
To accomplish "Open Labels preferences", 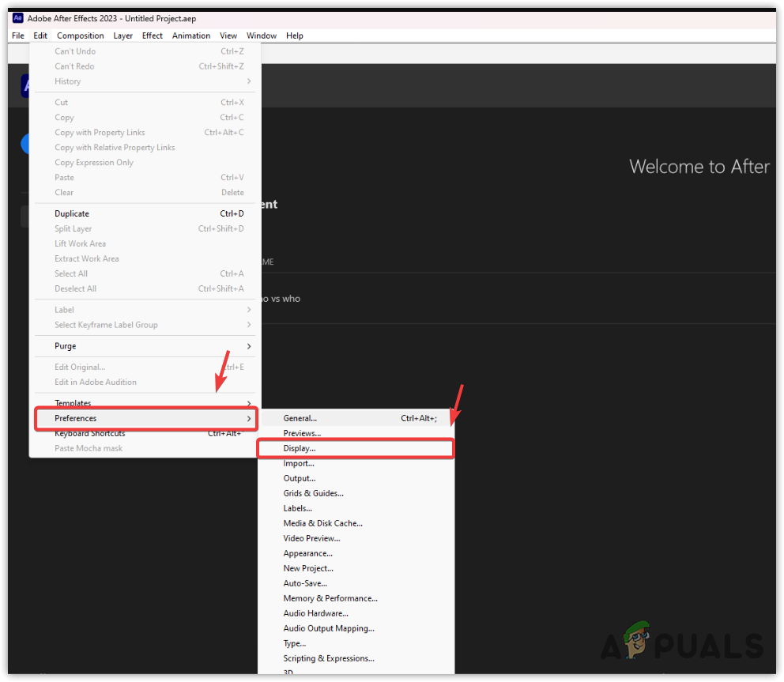I will click(356, 508).
